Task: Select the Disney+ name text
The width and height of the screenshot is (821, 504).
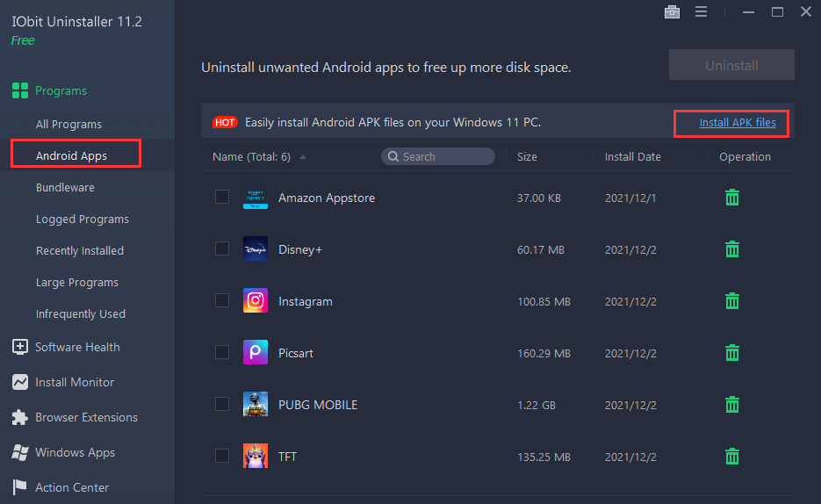Action: tap(300, 249)
